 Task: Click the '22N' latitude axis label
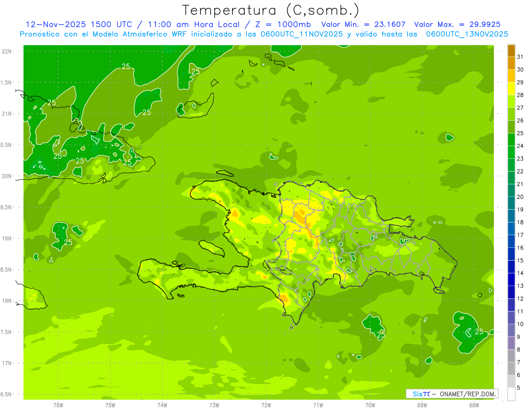pos(6,51)
